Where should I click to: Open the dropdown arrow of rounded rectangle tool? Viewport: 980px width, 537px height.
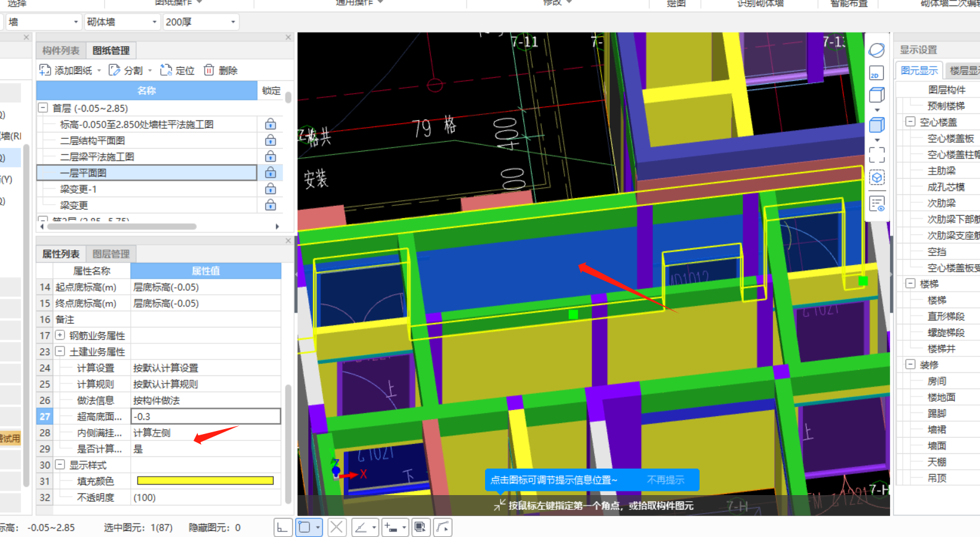[x=318, y=527]
